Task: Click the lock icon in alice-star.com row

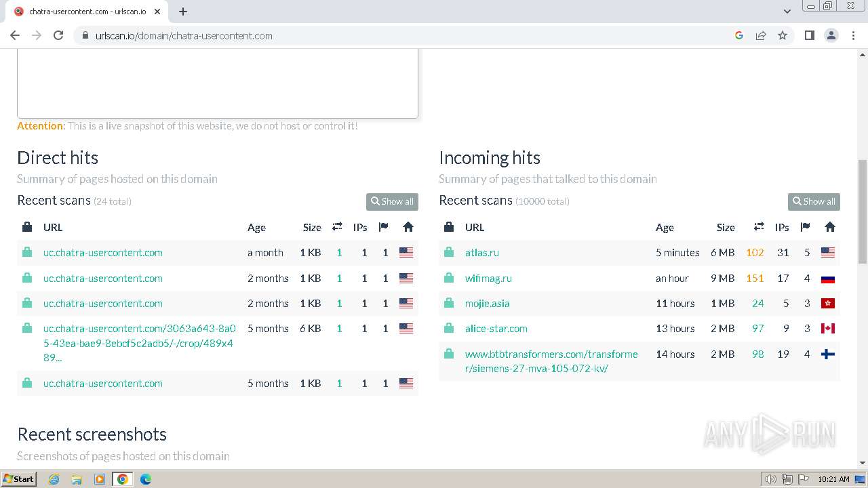Action: click(449, 328)
